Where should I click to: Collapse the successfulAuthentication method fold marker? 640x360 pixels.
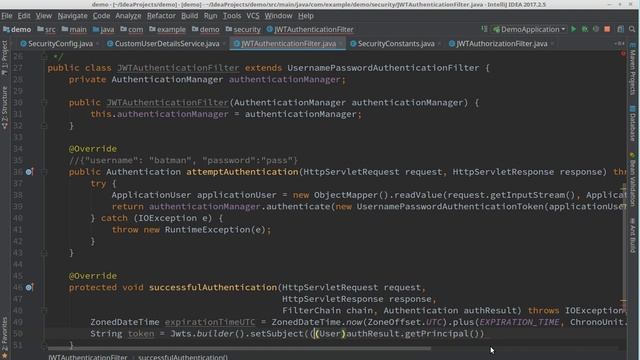[44, 311]
